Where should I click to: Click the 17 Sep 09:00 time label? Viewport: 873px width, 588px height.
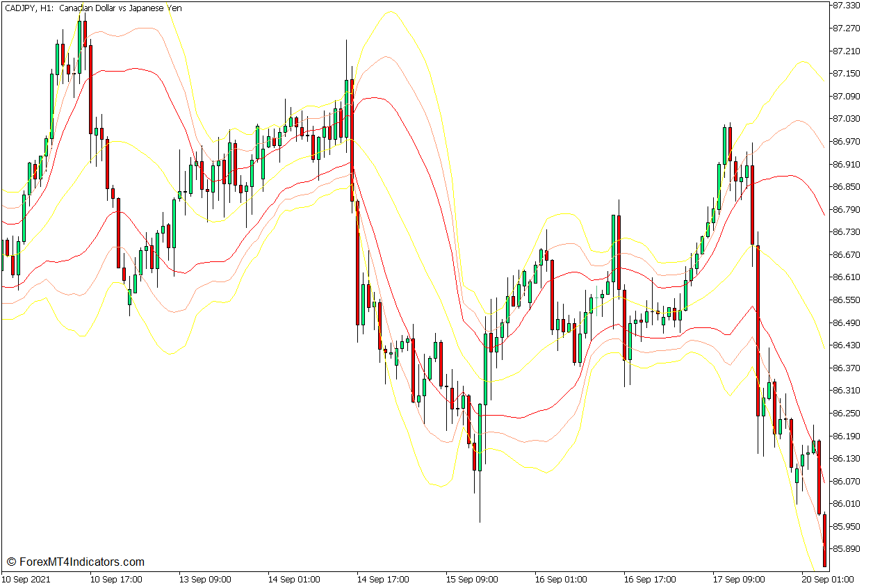pyautogui.click(x=739, y=579)
